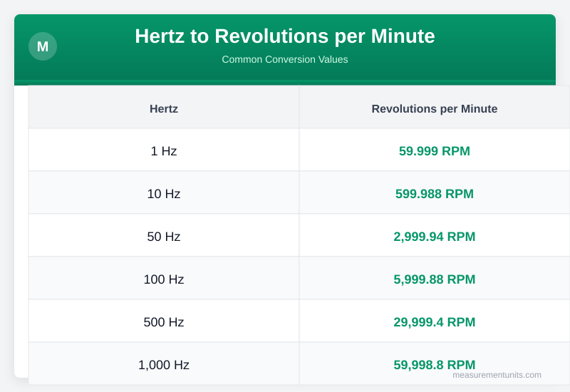The width and height of the screenshot is (570, 392).
Task: Click the Common Conversion Values subtitle
Action: click(x=285, y=59)
